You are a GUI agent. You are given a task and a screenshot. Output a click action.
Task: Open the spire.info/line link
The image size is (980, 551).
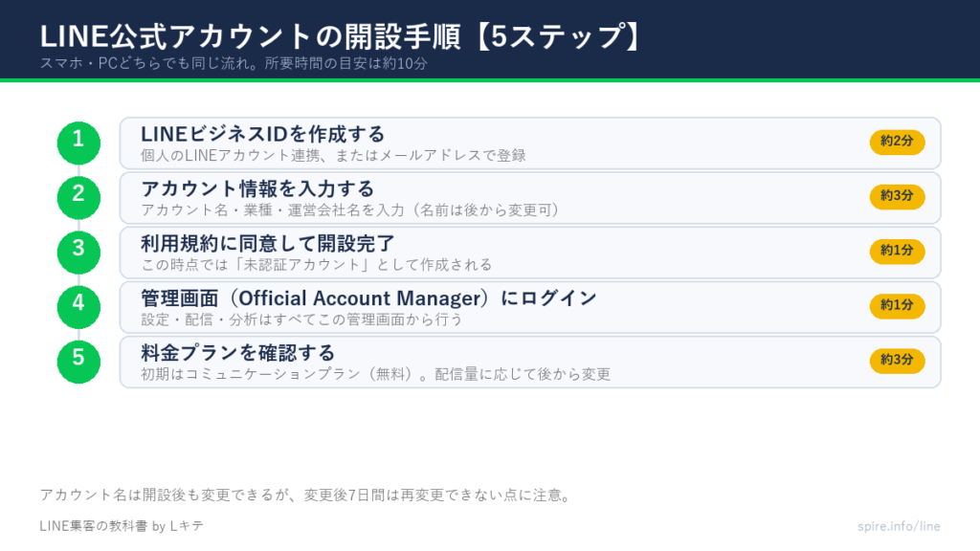[x=899, y=526]
